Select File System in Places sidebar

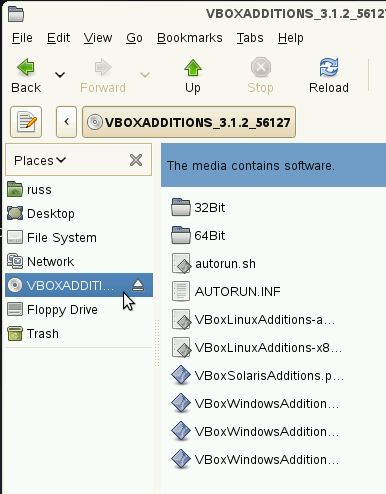tap(79, 238)
